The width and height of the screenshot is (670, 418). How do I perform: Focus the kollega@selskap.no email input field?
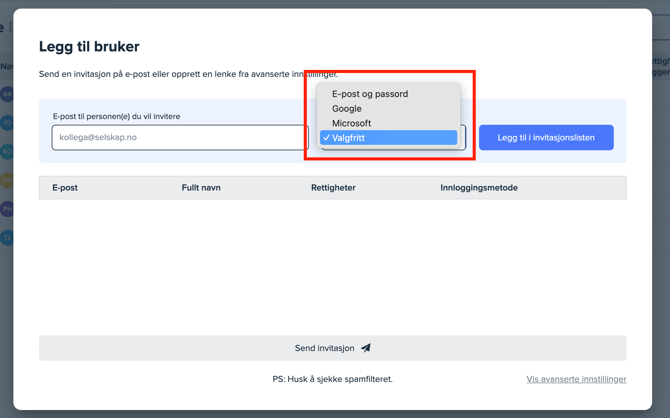[180, 137]
